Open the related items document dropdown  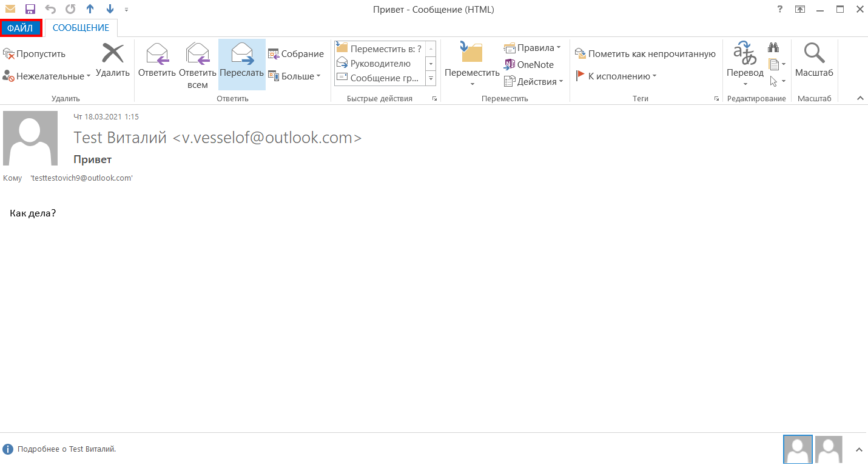point(776,64)
